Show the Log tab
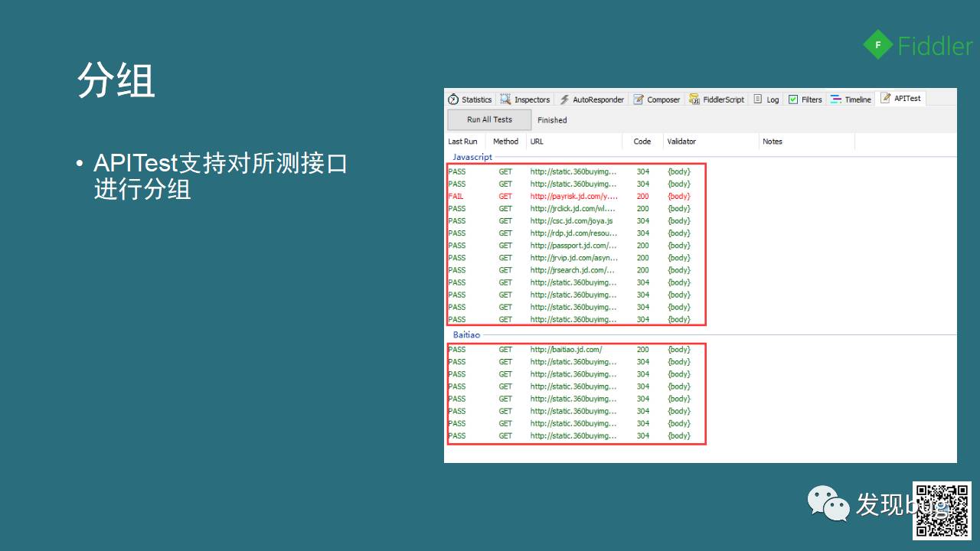The image size is (980, 551). [x=766, y=99]
